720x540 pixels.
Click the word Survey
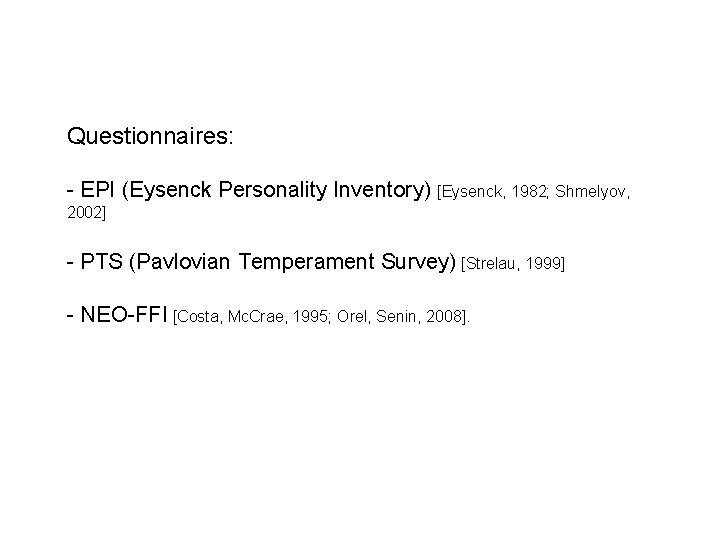point(416,262)
